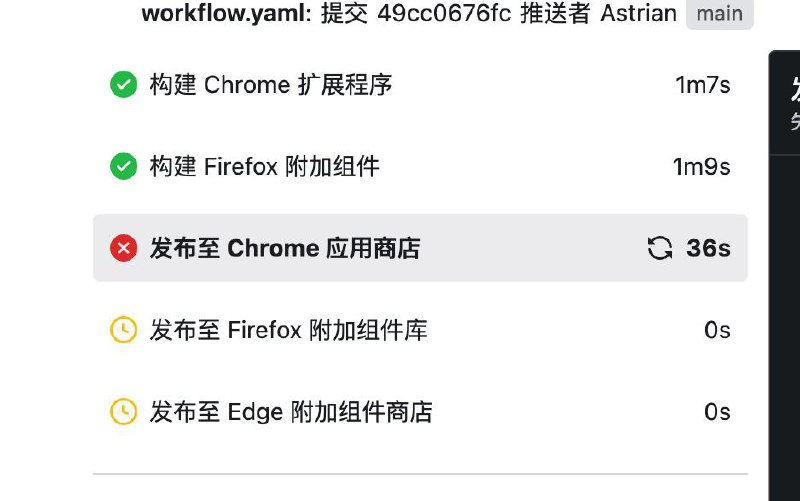Click yellow pending clock for 发布至 Firefox 附加组件库

pos(123,330)
